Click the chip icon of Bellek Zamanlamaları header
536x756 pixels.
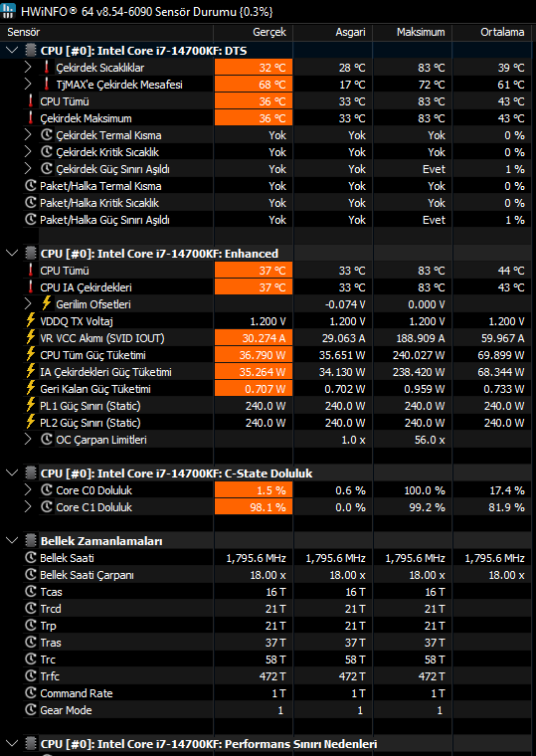31,541
